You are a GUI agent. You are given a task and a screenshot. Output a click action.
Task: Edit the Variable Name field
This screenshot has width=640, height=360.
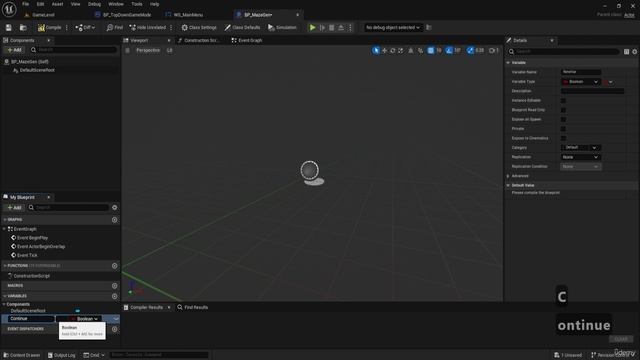pos(581,72)
